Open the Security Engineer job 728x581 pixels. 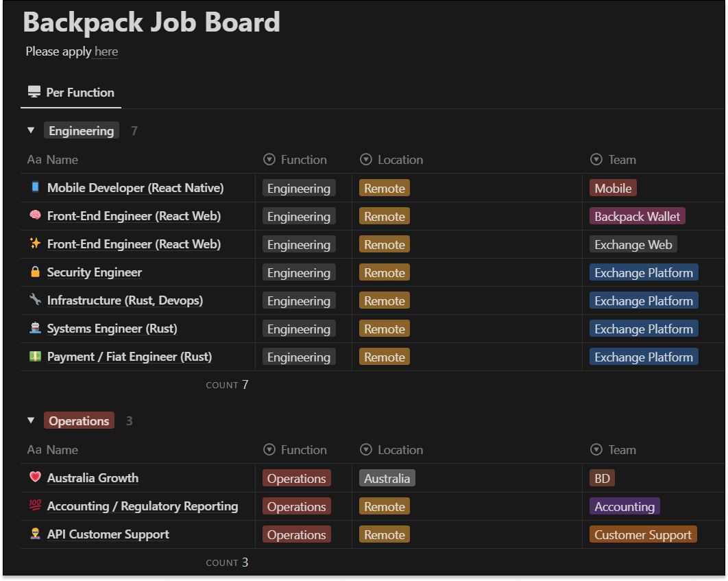(x=95, y=272)
